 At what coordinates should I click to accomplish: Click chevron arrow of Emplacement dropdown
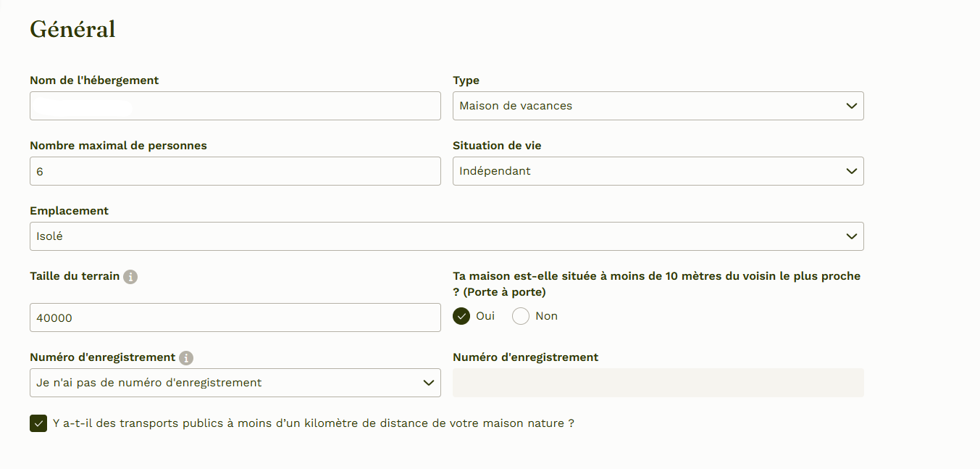[x=852, y=236]
